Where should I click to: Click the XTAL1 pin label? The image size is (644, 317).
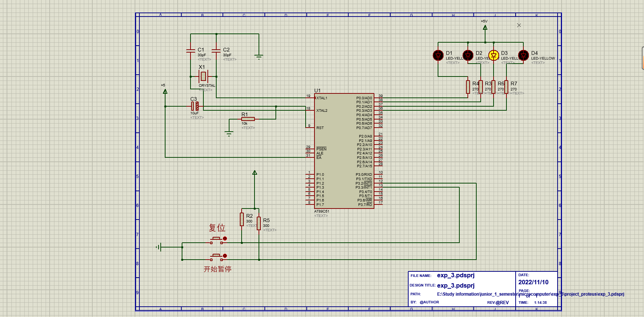coord(322,98)
